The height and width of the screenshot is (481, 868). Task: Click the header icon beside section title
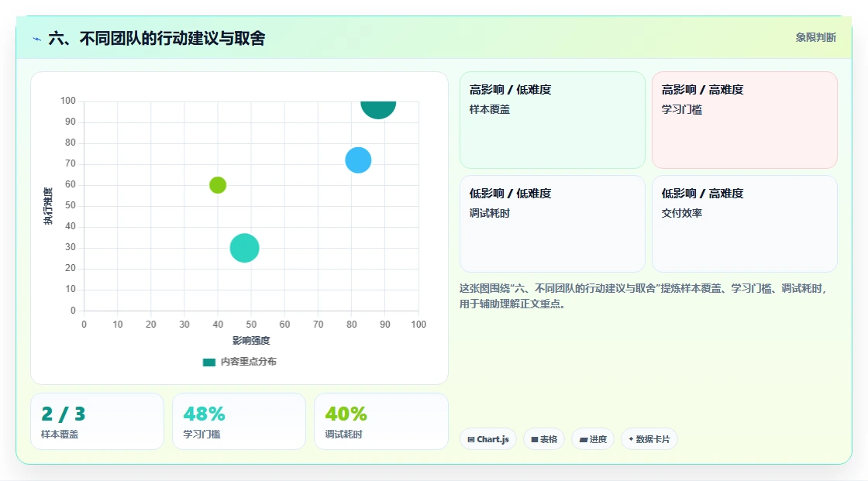point(36,39)
